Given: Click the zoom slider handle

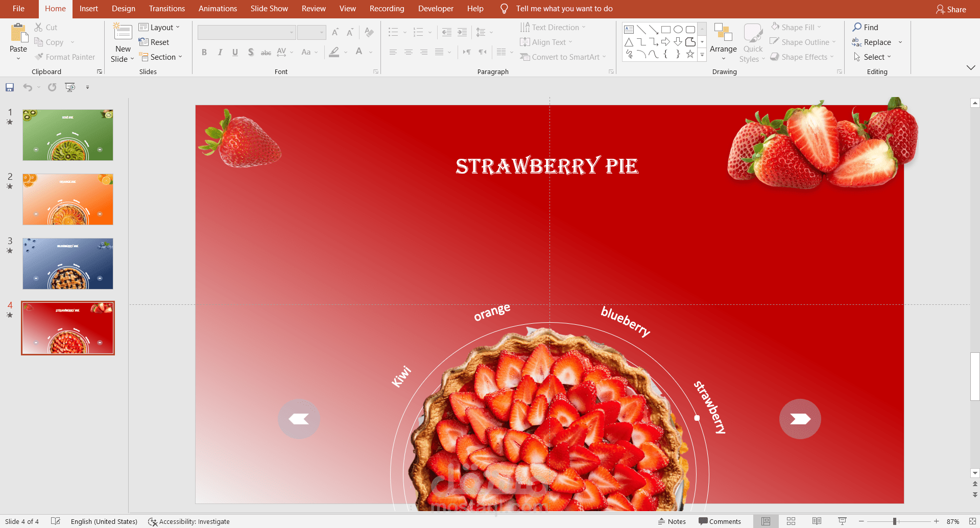Looking at the screenshot, I should [x=895, y=521].
